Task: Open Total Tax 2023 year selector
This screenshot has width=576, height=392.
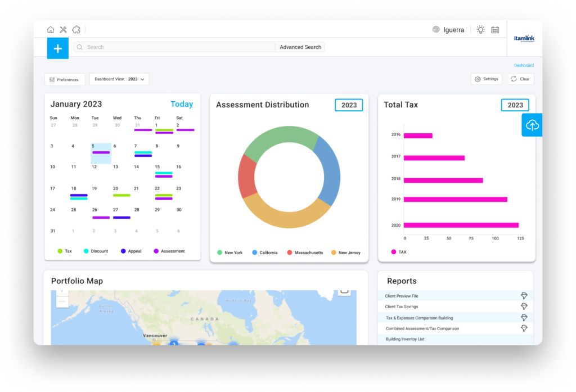Action: (x=515, y=105)
